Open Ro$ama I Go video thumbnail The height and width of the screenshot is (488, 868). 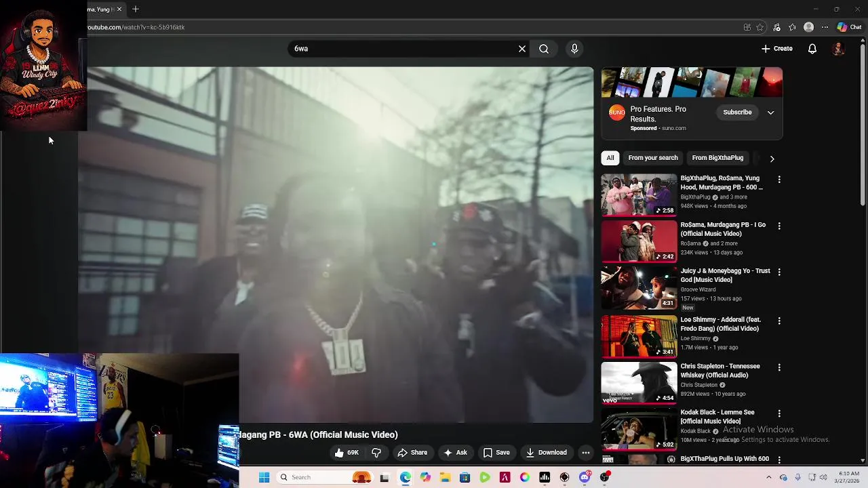pos(639,241)
